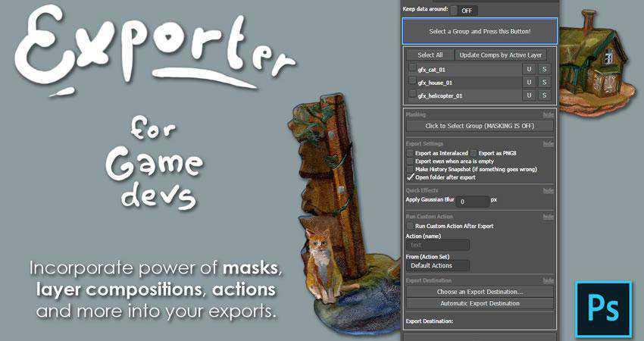Screen dimensions: 644x341
Task: Click the Action name text field
Action: 437,245
